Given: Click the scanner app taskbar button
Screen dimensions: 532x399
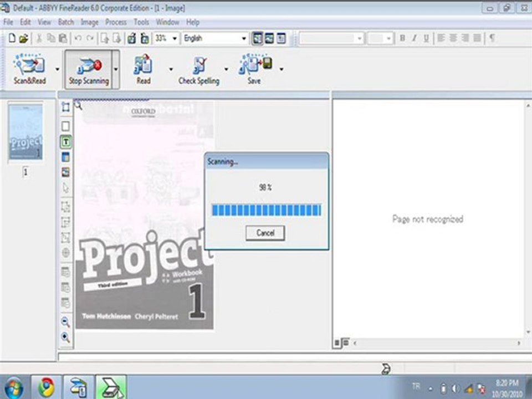Looking at the screenshot, I should click(111, 387).
